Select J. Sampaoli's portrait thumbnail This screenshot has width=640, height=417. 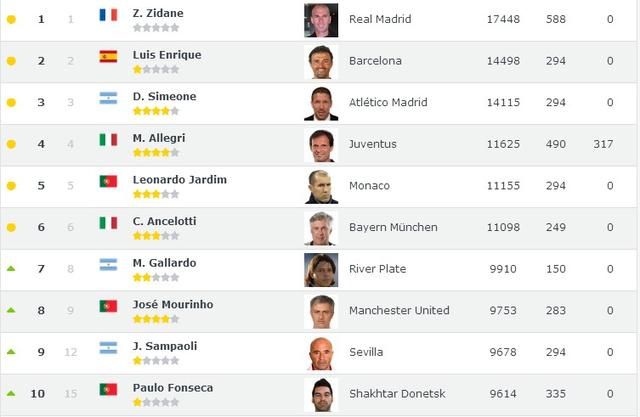coord(321,353)
